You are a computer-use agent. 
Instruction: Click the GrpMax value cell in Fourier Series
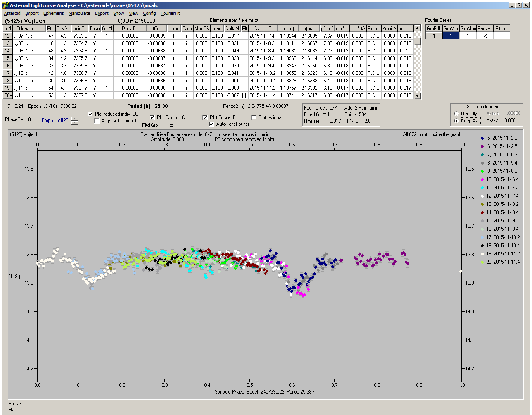pyautogui.click(x=468, y=36)
